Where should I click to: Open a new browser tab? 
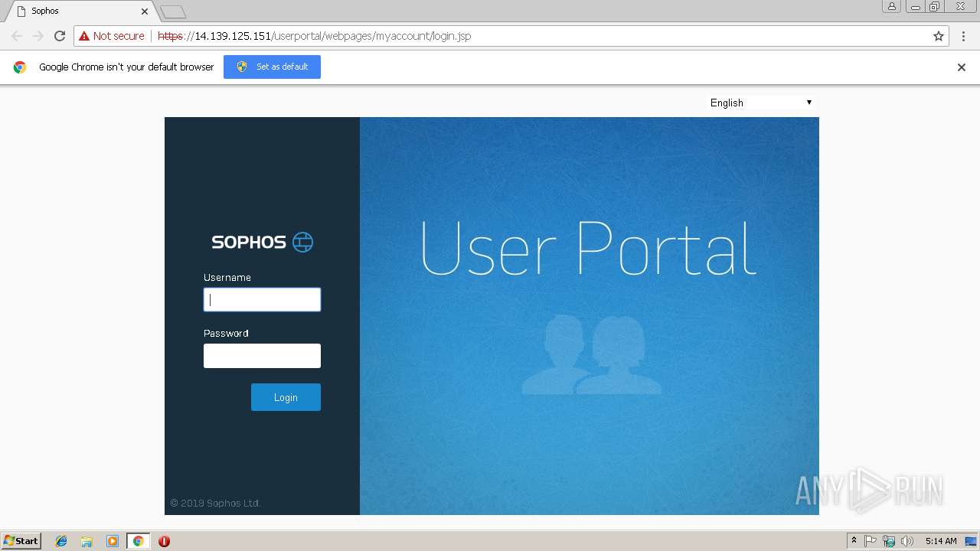[x=173, y=11]
